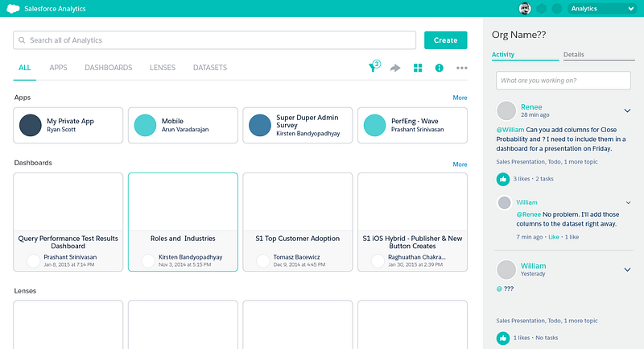The image size is (644, 349).
Task: Switch to the LENSES tab
Action: pyautogui.click(x=163, y=68)
